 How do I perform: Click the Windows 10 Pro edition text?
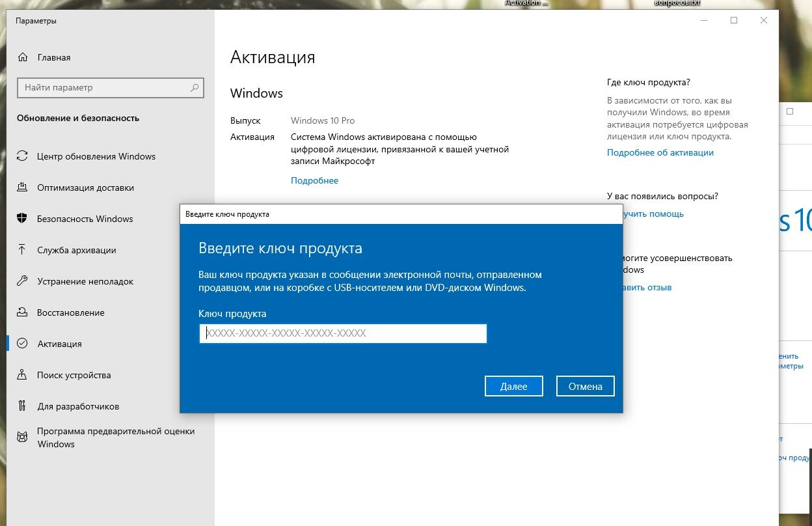[323, 120]
